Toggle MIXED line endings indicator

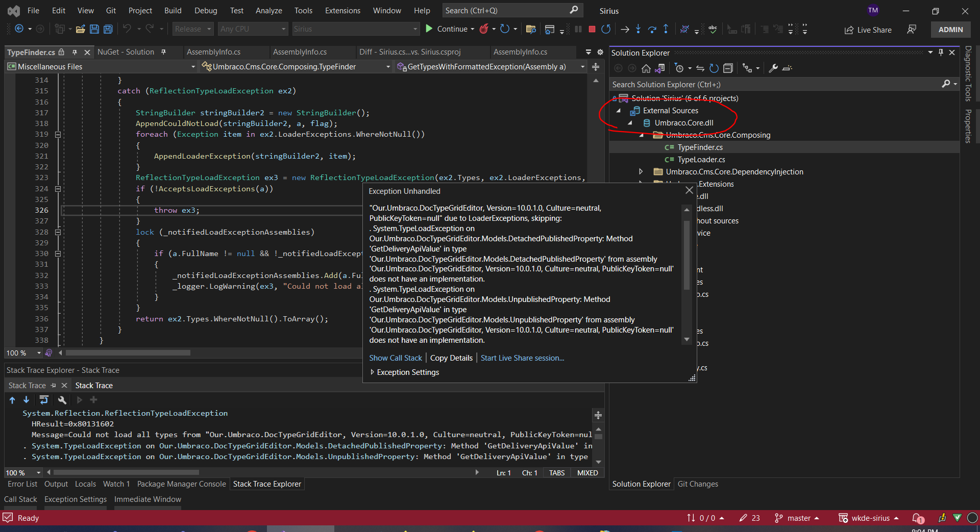[x=587, y=473]
